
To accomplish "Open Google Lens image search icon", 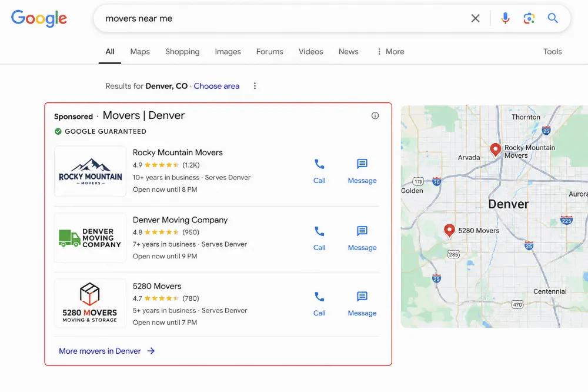I will (529, 18).
